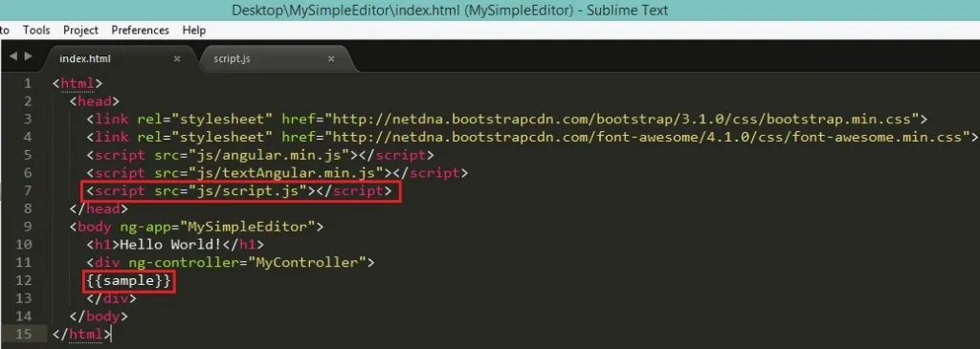Click line number 7 in gutter

(x=27, y=190)
